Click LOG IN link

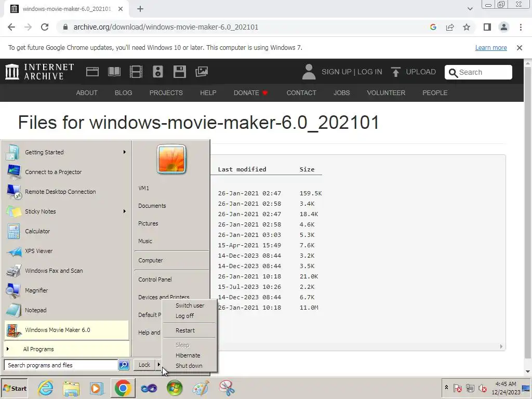(369, 72)
